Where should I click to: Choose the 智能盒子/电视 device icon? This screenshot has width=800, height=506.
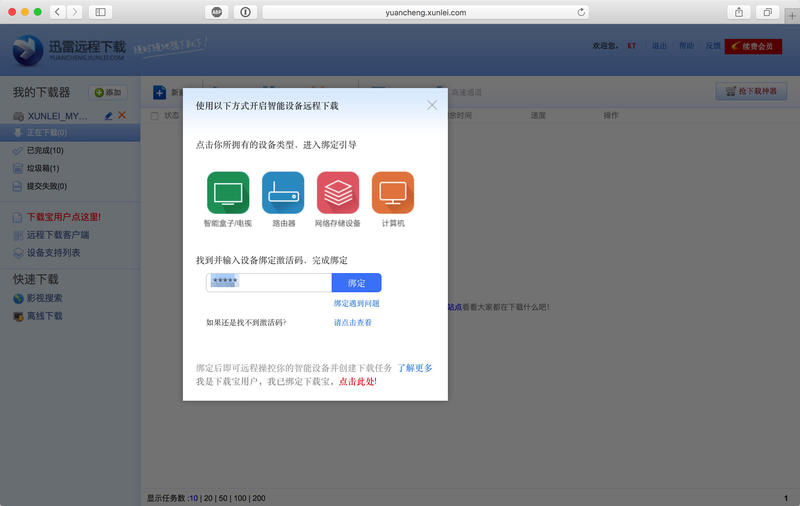point(228,193)
